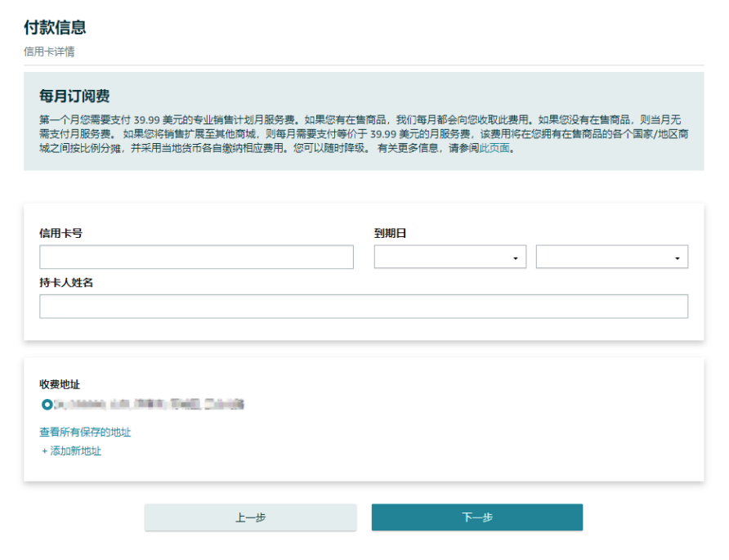The image size is (729, 560).
Task: Click the 持卡人姓名 label
Action: pos(66,282)
